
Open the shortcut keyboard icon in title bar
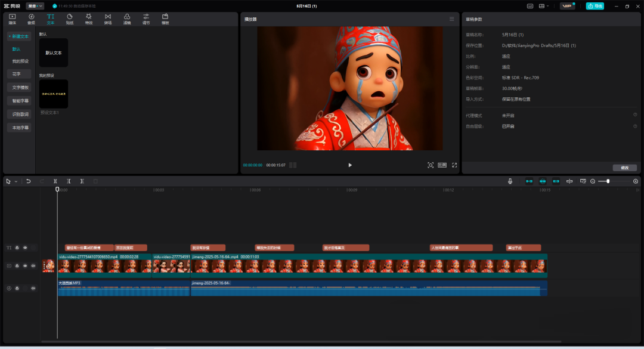pos(530,6)
